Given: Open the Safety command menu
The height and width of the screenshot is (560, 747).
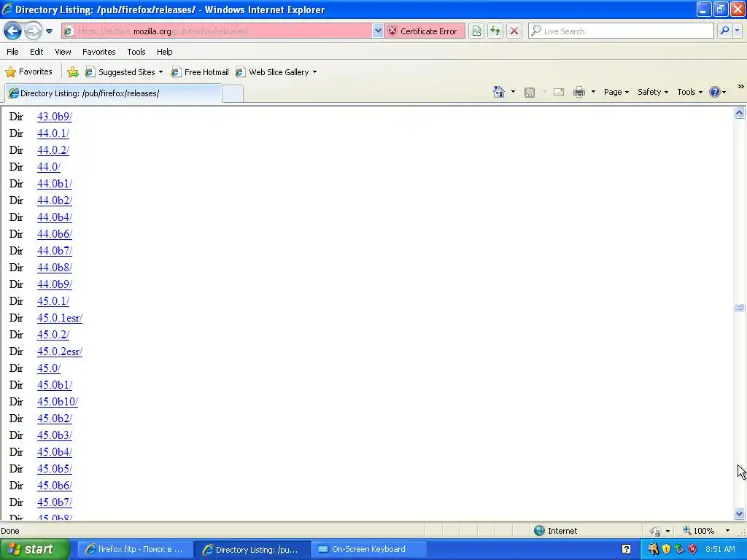Looking at the screenshot, I should point(653,92).
